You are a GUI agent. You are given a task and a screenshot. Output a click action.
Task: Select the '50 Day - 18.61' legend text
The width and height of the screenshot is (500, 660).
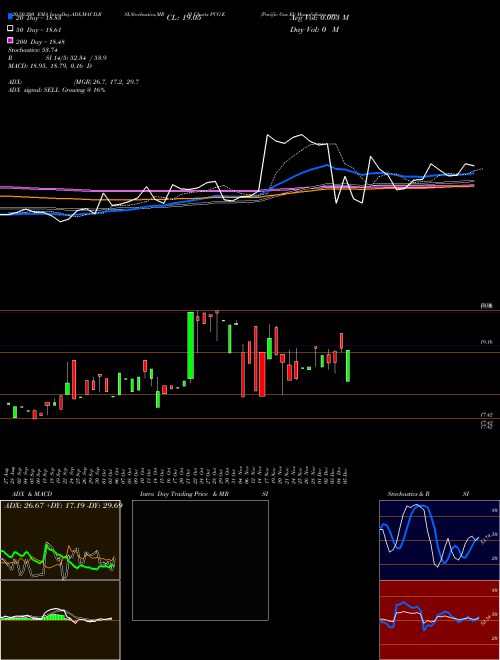(x=39, y=30)
